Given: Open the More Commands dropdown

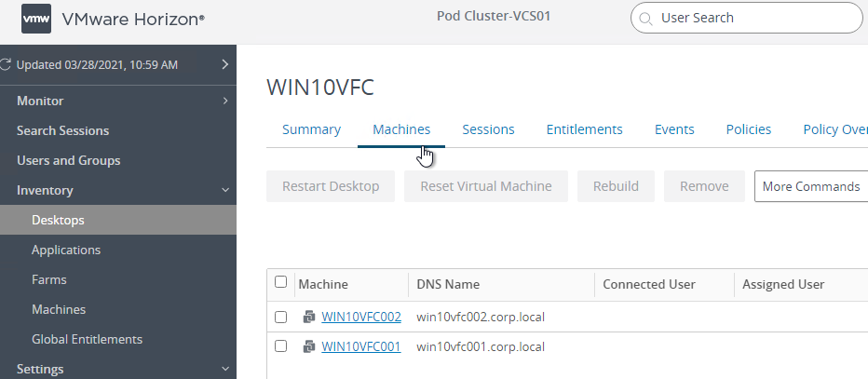Looking at the screenshot, I should pos(811,186).
